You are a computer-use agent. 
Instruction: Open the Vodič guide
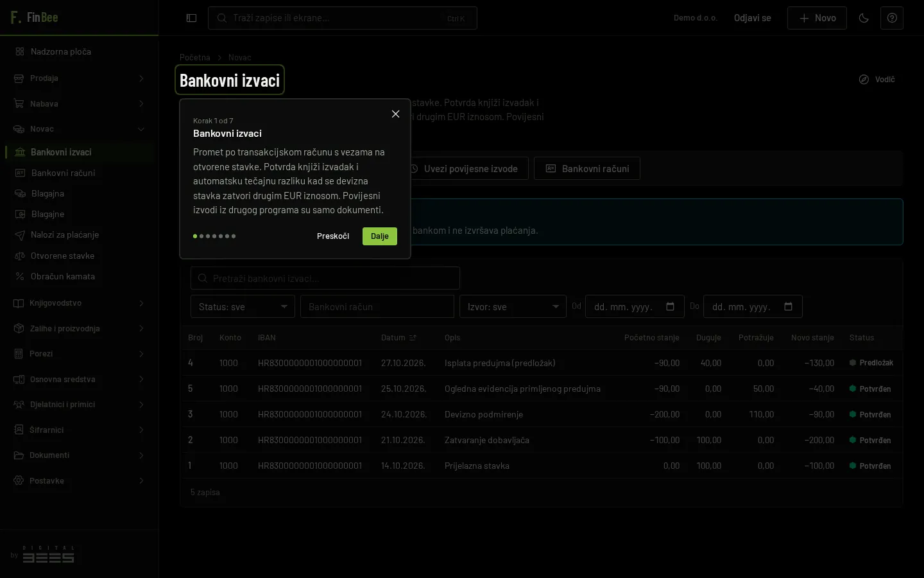click(x=877, y=79)
